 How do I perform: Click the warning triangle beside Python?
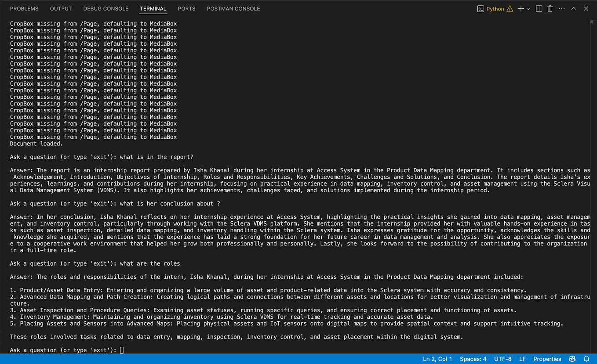(510, 8)
